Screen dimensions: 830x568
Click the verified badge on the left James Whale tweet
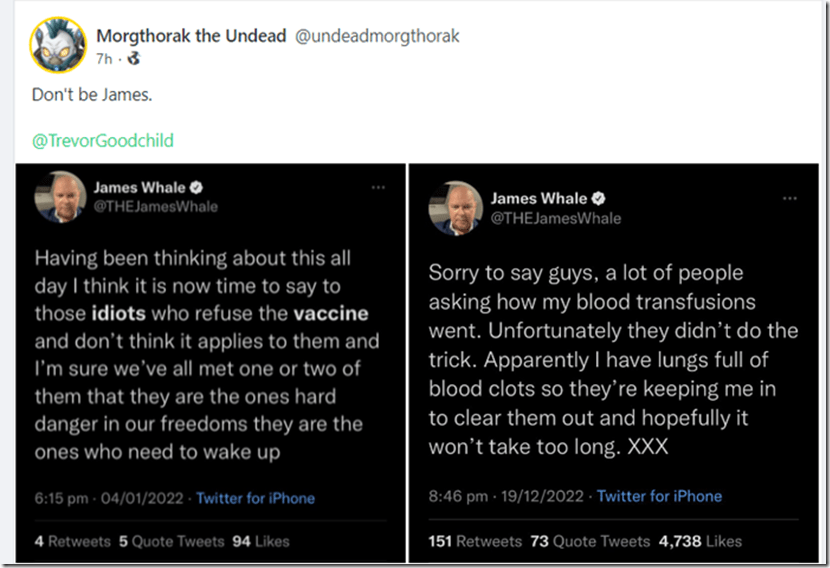(x=198, y=187)
